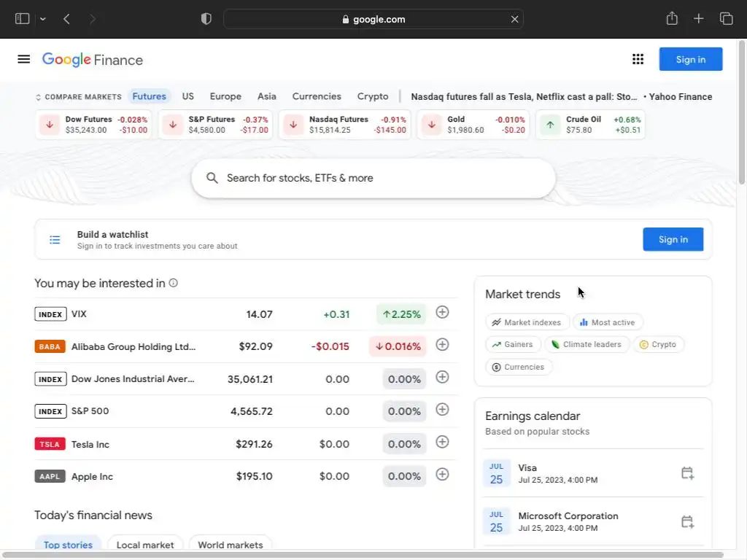Viewport: 747px width, 560px height.
Task: Stop loading with the address bar X
Action: tap(514, 19)
